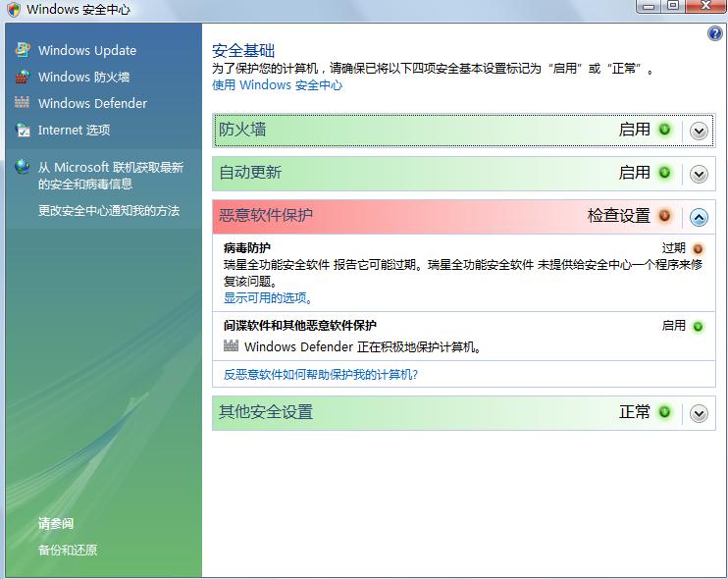The height and width of the screenshot is (579, 728).
Task: Click red status light on 恶意软件保护 row
Action: tap(665, 216)
